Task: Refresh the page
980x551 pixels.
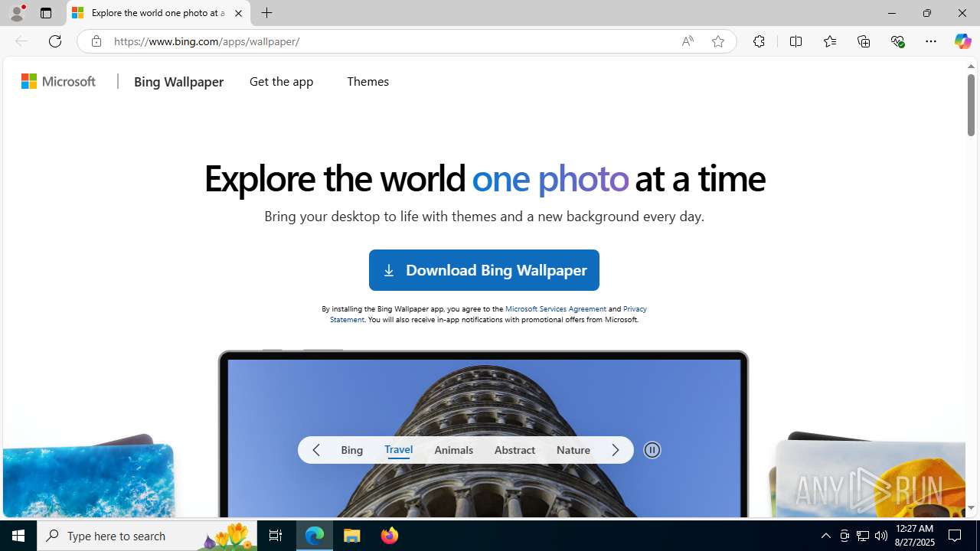Action: pos(55,41)
